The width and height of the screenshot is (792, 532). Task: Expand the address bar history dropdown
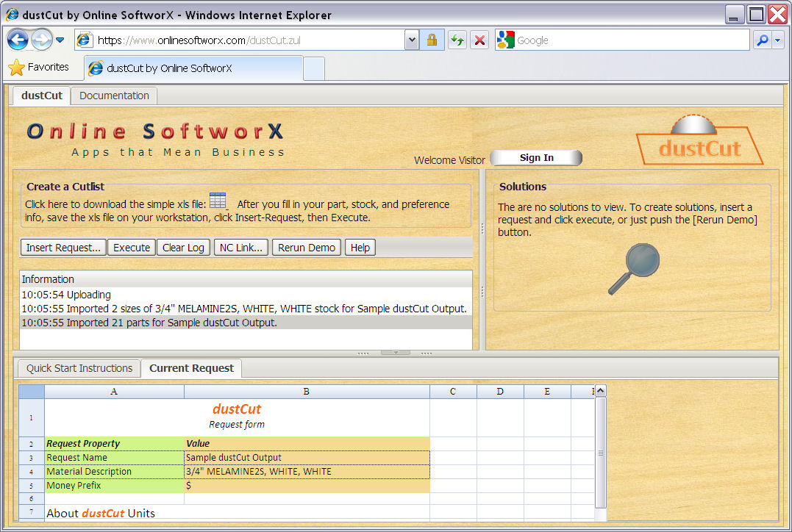(412, 40)
